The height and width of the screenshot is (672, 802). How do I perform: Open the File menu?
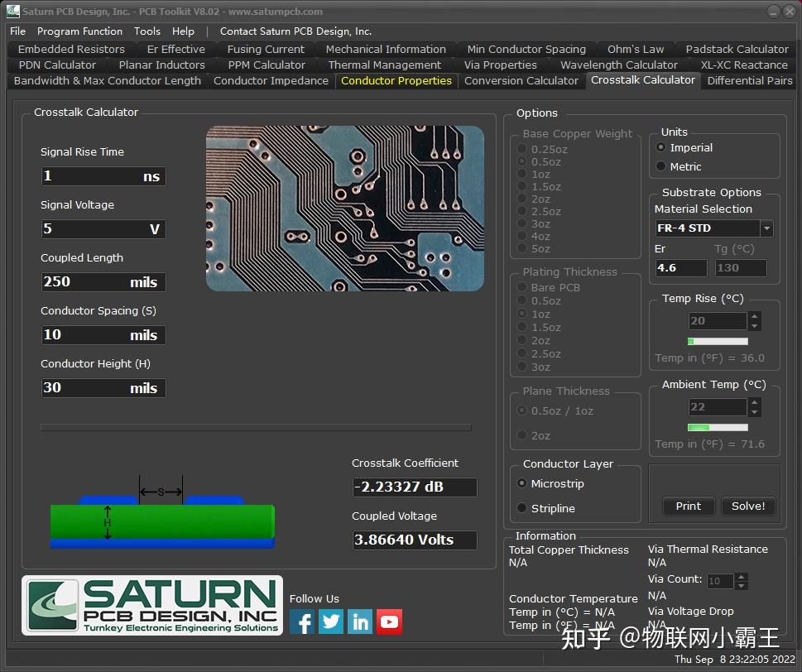pos(17,31)
